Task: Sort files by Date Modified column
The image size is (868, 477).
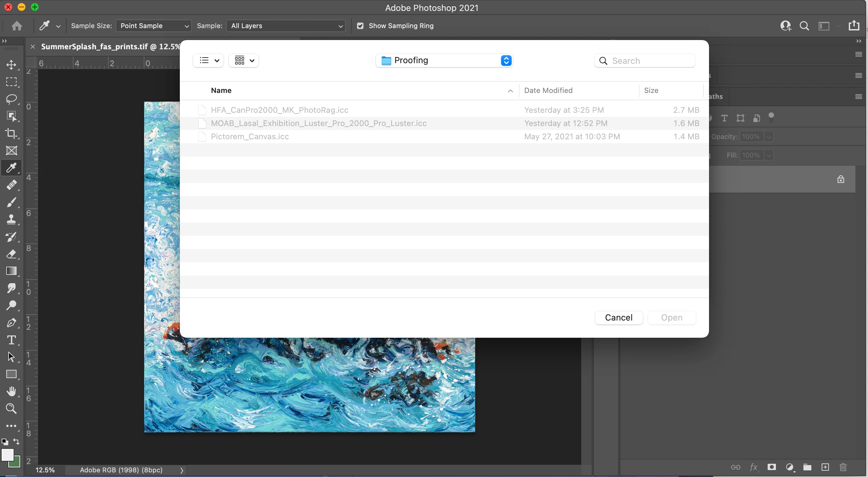Action: [x=548, y=90]
